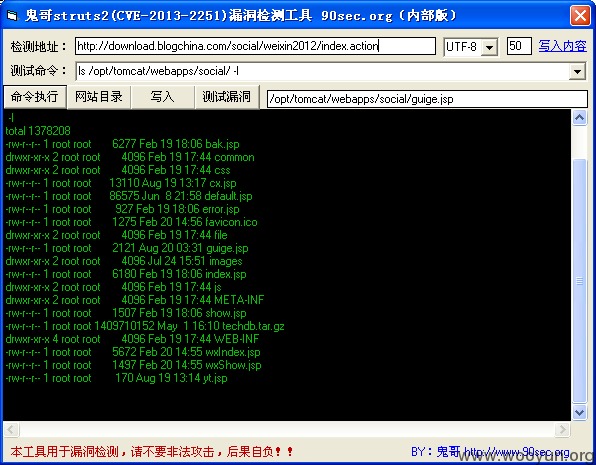Click the horizontal scrollbar left arrow
The width and height of the screenshot is (596, 465).
11,430
